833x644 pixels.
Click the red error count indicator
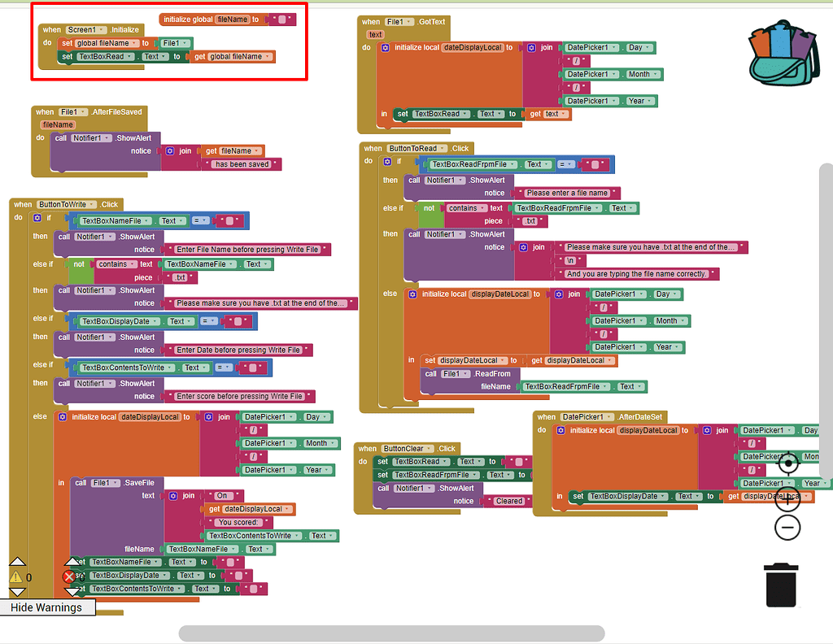click(69, 577)
